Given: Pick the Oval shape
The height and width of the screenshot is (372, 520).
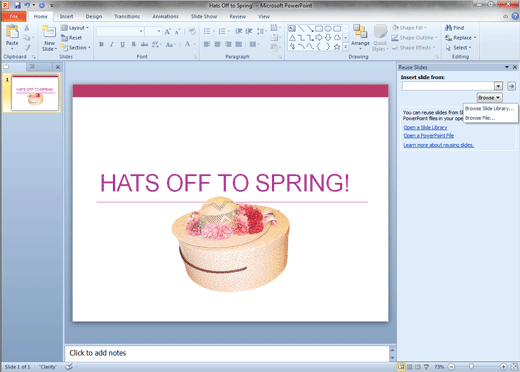Looking at the screenshot, I should click(x=328, y=29).
